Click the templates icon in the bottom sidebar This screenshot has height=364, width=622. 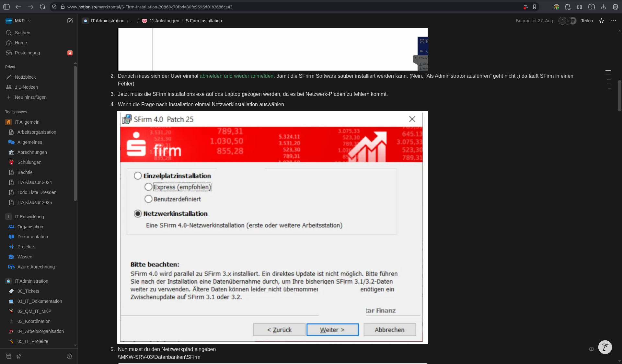tap(8, 356)
